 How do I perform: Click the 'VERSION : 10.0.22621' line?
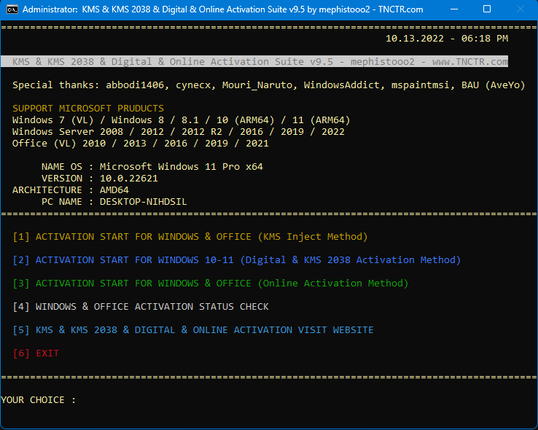100,178
